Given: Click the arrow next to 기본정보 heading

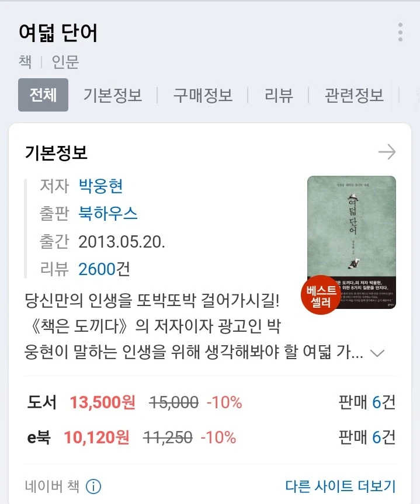Looking at the screenshot, I should pos(387,152).
